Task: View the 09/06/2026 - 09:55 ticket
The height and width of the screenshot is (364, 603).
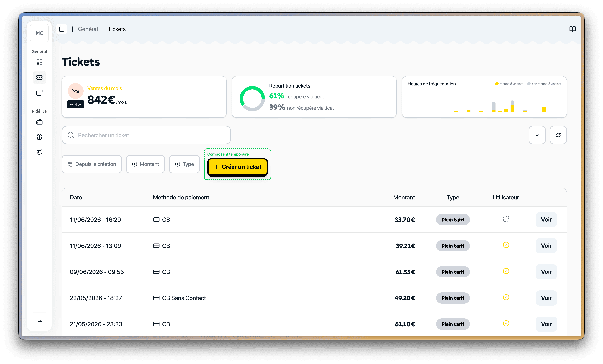Action: click(546, 272)
